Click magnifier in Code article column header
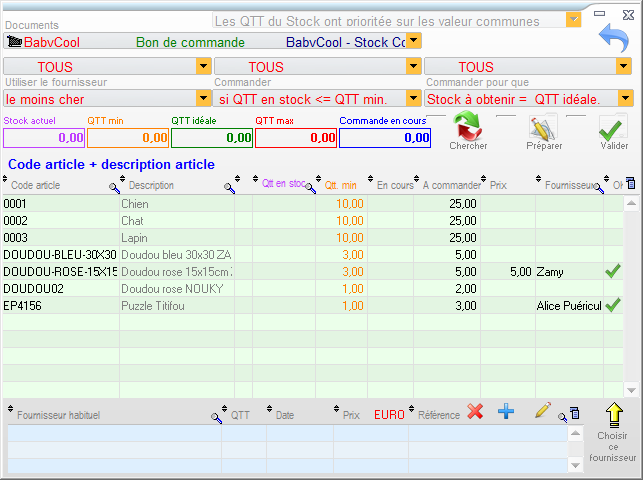 tap(114, 187)
